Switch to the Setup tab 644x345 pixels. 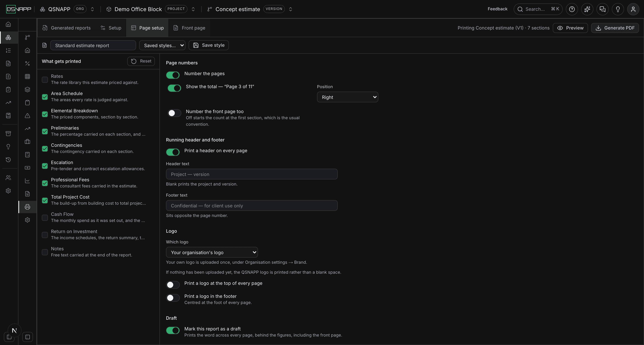point(111,28)
